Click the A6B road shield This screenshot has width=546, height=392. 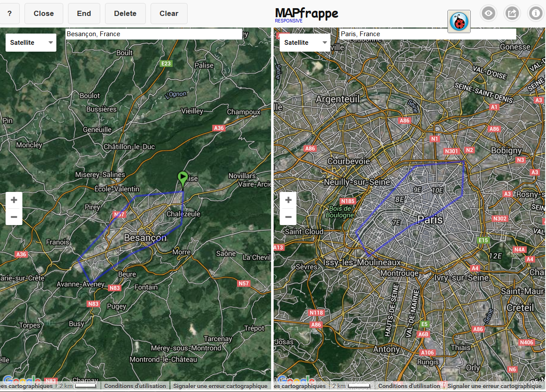[x=423, y=334]
